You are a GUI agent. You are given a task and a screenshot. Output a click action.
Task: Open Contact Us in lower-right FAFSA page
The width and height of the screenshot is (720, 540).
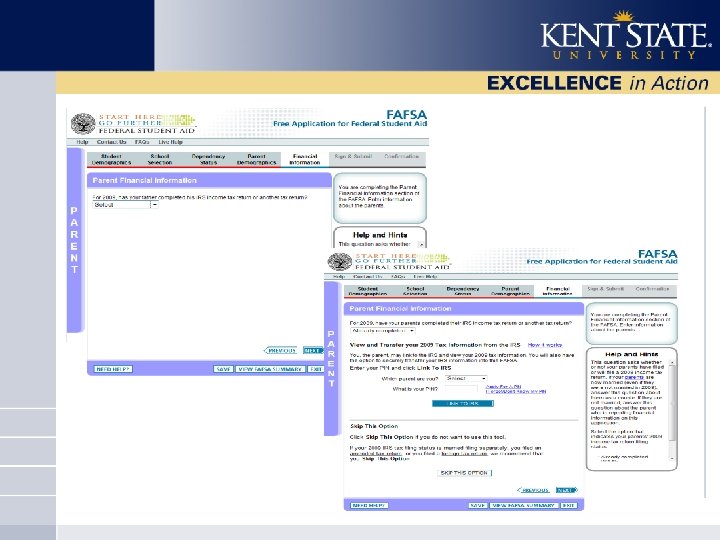tap(368, 277)
